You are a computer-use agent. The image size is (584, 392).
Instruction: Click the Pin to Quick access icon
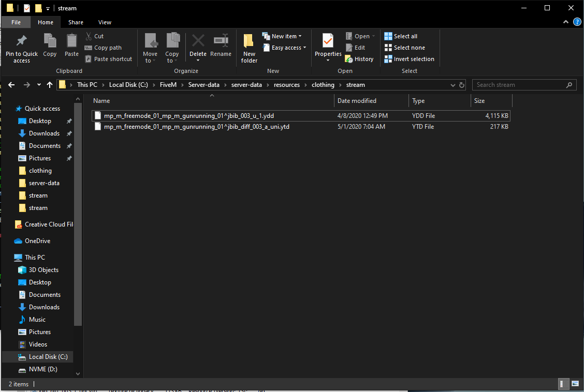[x=21, y=41]
